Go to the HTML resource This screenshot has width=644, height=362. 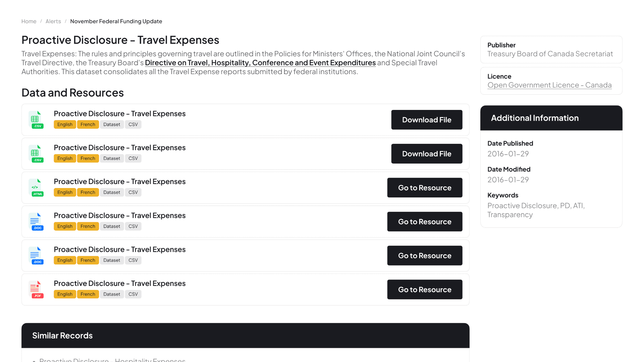coord(425,188)
